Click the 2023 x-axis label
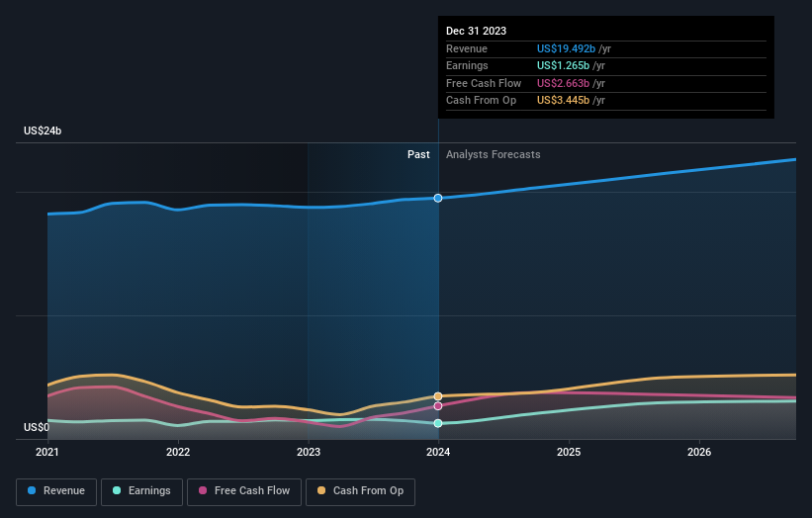This screenshot has height=518, width=812. (x=309, y=452)
